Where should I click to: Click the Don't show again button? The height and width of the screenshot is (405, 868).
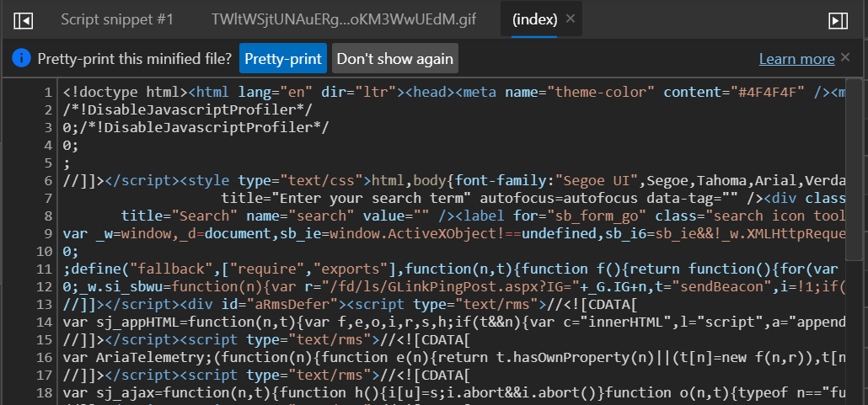coord(395,59)
